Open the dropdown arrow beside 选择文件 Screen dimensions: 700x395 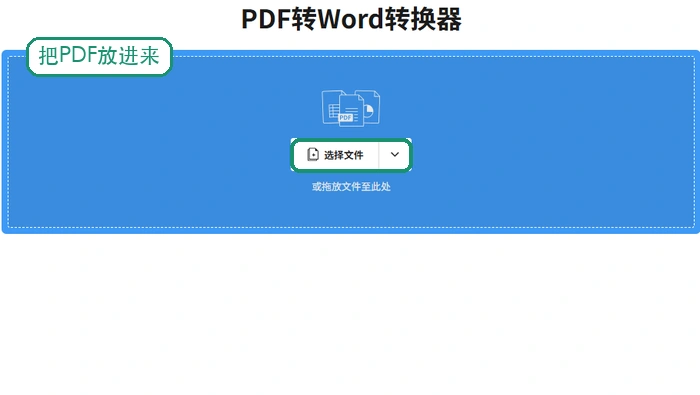pos(395,155)
